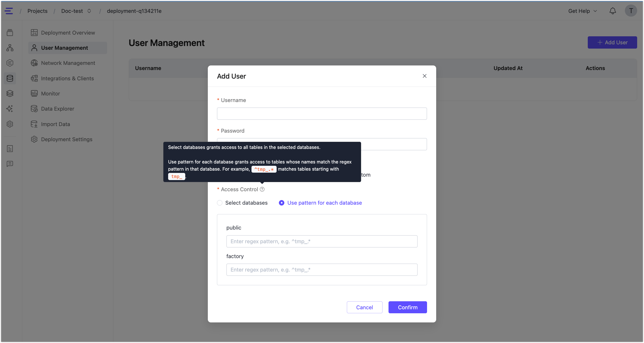The height and width of the screenshot is (343, 644).
Task: Click the sparkle AI rail icon
Action: pyautogui.click(x=10, y=109)
